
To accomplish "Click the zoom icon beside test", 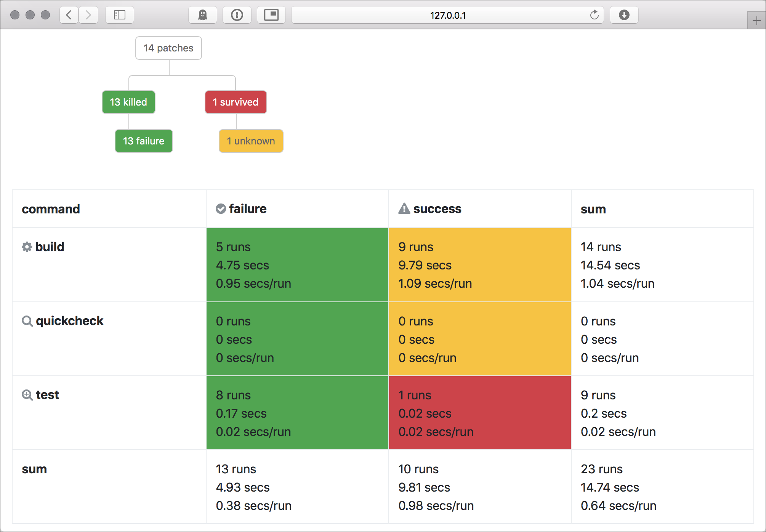I will 27,395.
